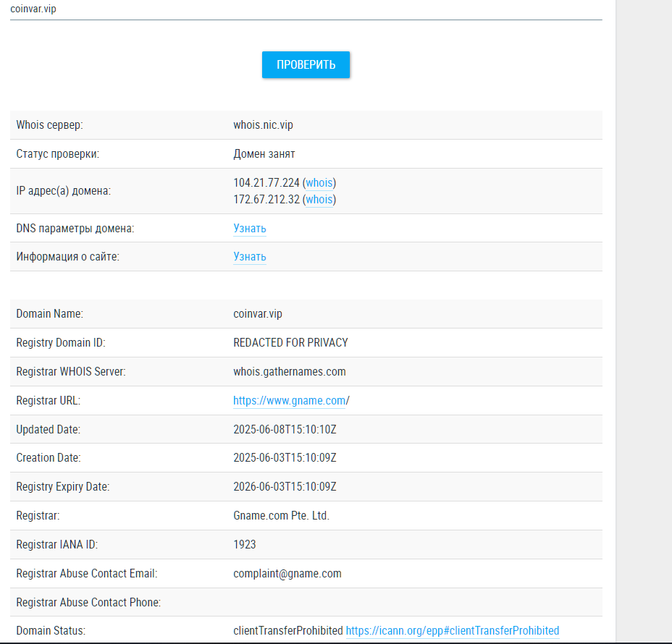Image resolution: width=672 pixels, height=644 pixels.
Task: Click the domain input field containing coinvar.vip
Action: coord(306,9)
